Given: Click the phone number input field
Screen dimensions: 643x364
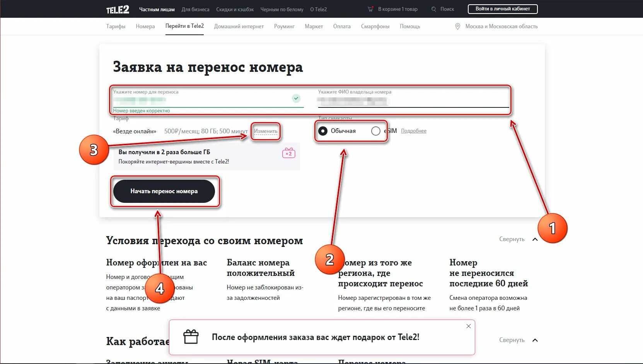Looking at the screenshot, I should (208, 99).
